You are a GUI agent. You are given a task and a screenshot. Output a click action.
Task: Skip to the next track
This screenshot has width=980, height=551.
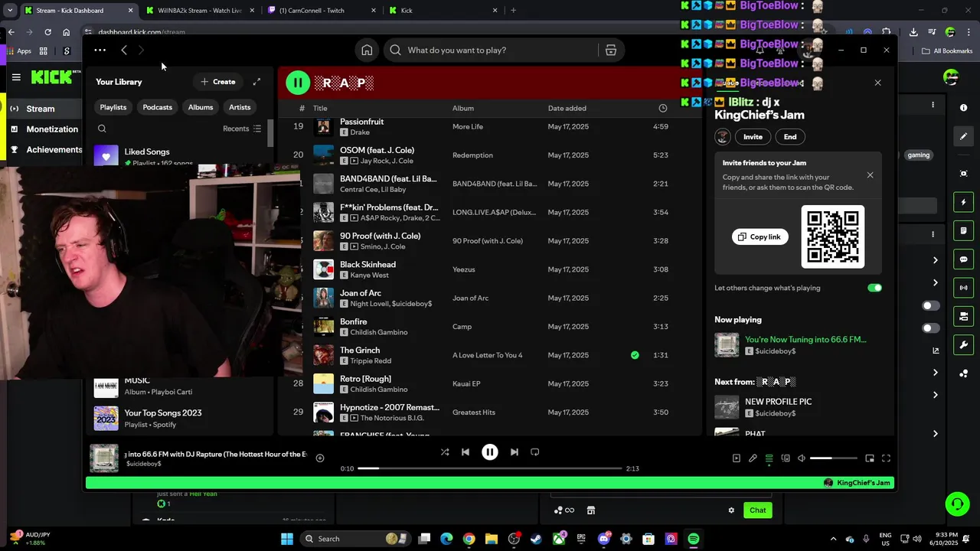click(514, 452)
